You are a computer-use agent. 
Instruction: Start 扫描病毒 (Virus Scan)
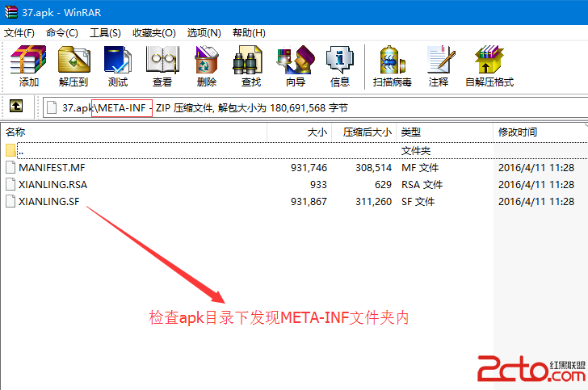point(393,66)
